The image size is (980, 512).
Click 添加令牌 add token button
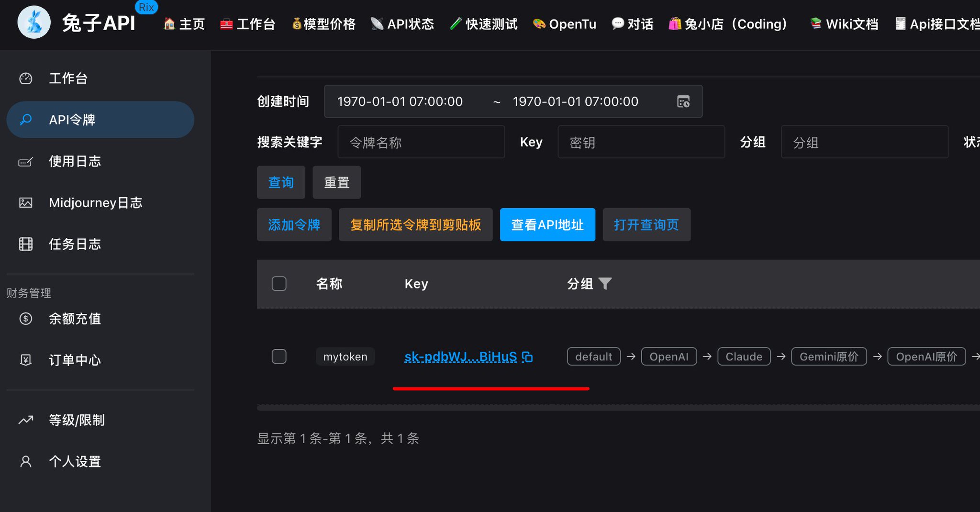(294, 224)
